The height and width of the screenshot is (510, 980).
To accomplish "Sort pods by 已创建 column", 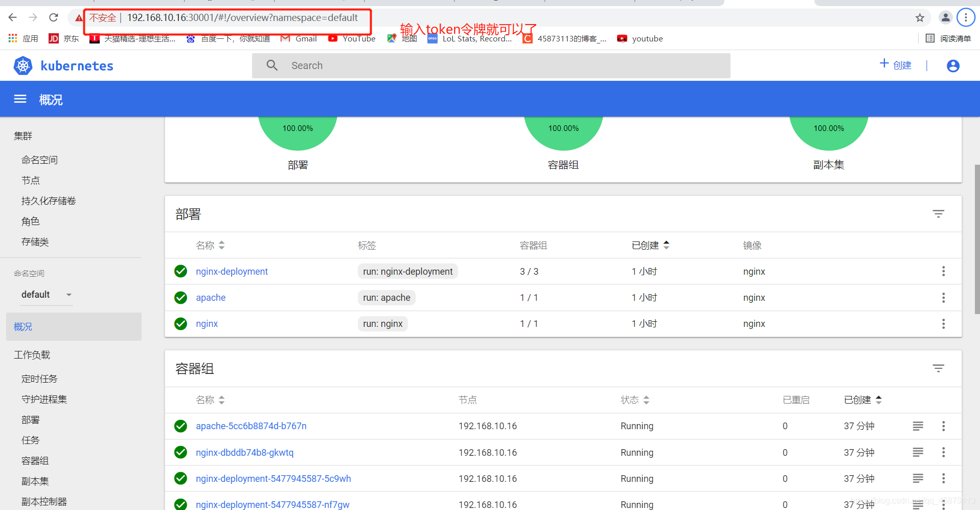I will [x=863, y=400].
